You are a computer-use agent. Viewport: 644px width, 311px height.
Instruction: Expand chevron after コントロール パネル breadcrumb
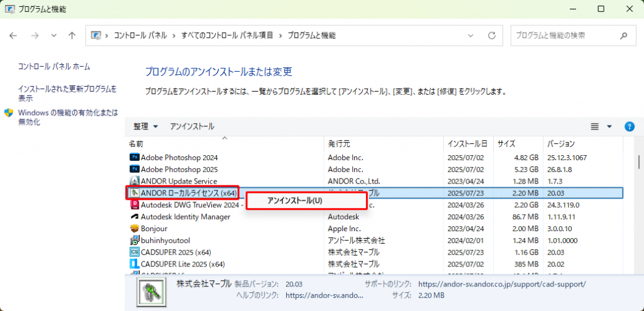pyautogui.click(x=174, y=36)
